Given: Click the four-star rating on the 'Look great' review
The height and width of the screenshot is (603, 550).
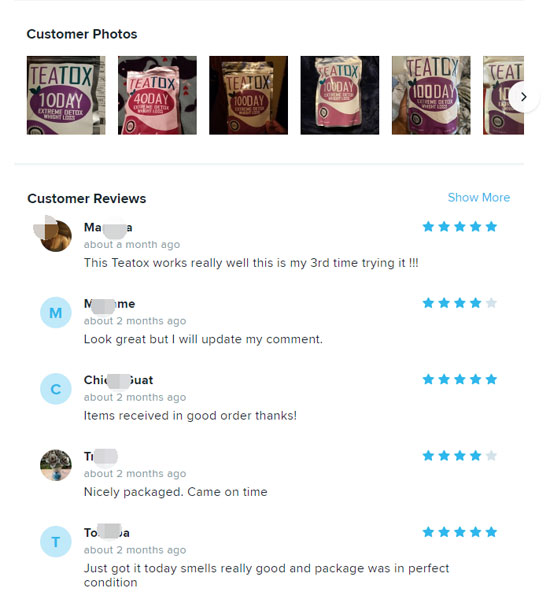Looking at the screenshot, I should (x=460, y=303).
